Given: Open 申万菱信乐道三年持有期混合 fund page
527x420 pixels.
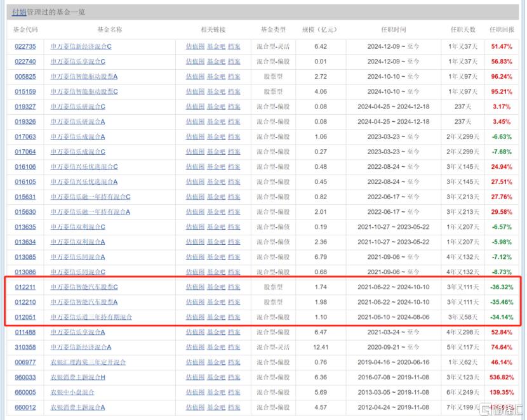Looking at the screenshot, I should [91, 317].
